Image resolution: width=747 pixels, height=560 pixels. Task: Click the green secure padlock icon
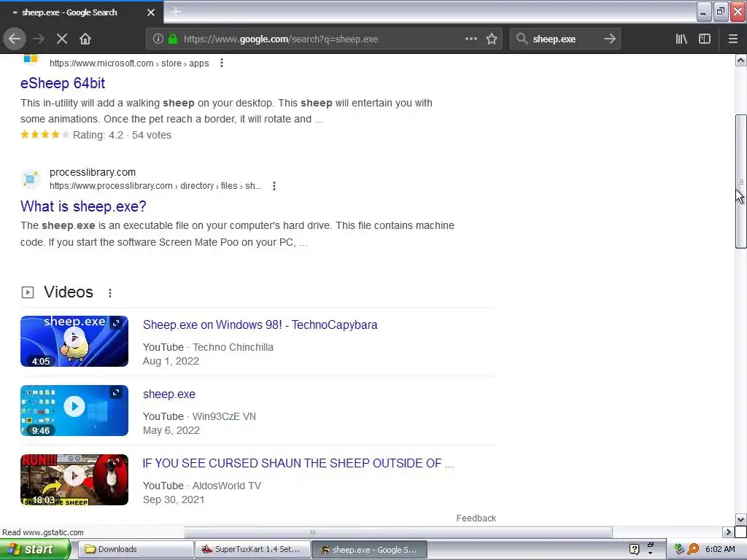pyautogui.click(x=172, y=39)
